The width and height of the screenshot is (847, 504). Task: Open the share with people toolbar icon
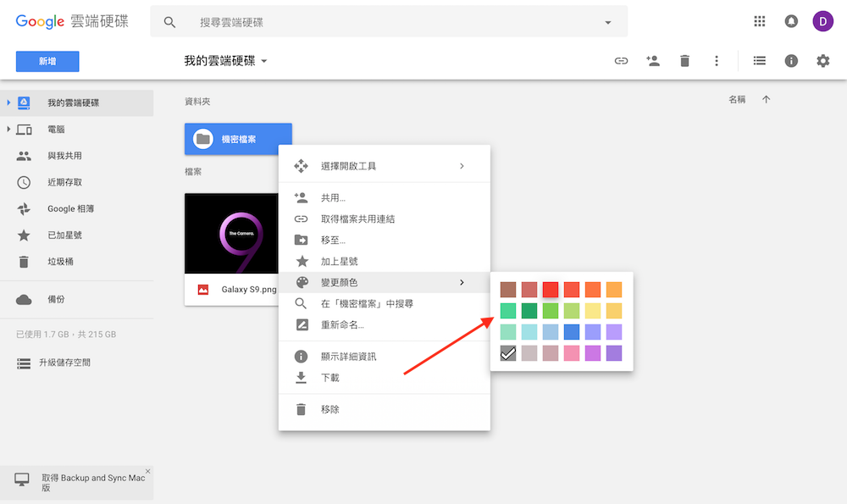click(x=652, y=60)
